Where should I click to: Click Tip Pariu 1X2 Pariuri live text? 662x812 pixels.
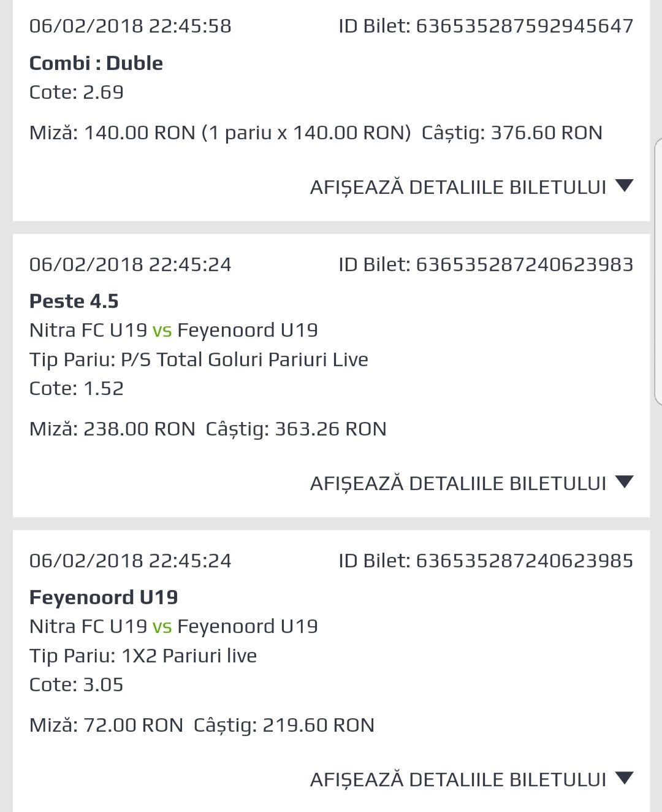[143, 656]
